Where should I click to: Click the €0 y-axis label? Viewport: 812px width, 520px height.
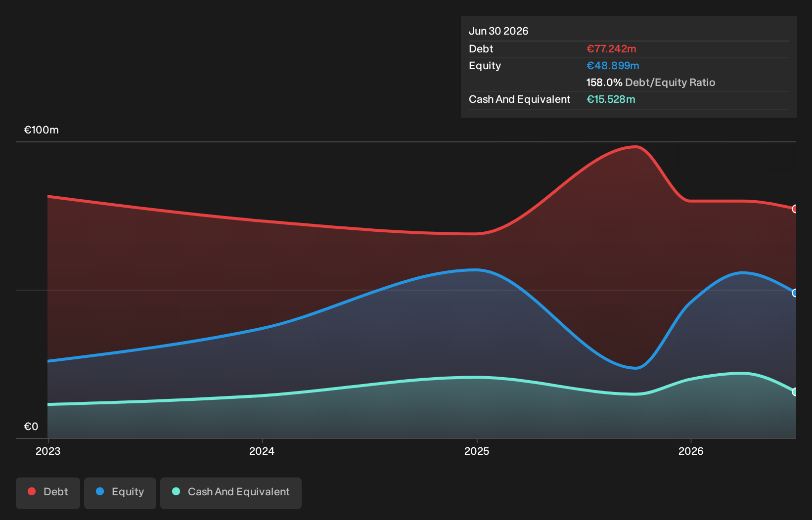pos(31,427)
